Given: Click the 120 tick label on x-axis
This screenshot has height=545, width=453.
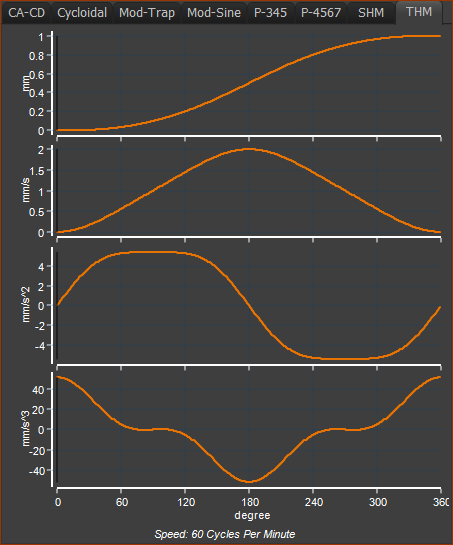Looking at the screenshot, I should pyautogui.click(x=186, y=502).
